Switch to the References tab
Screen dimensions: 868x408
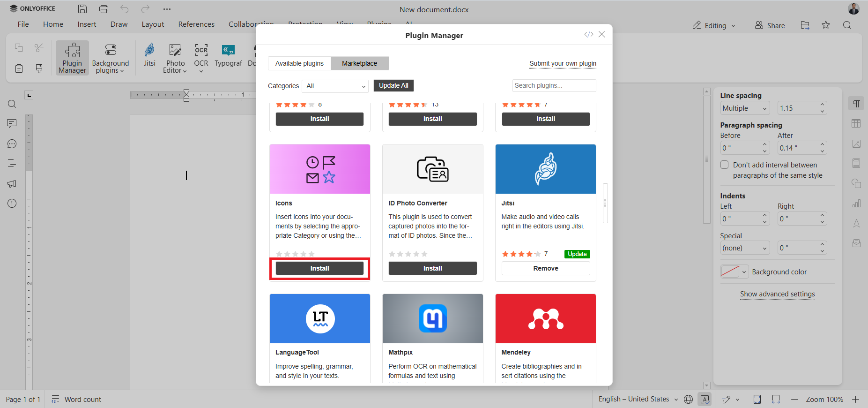pos(196,24)
